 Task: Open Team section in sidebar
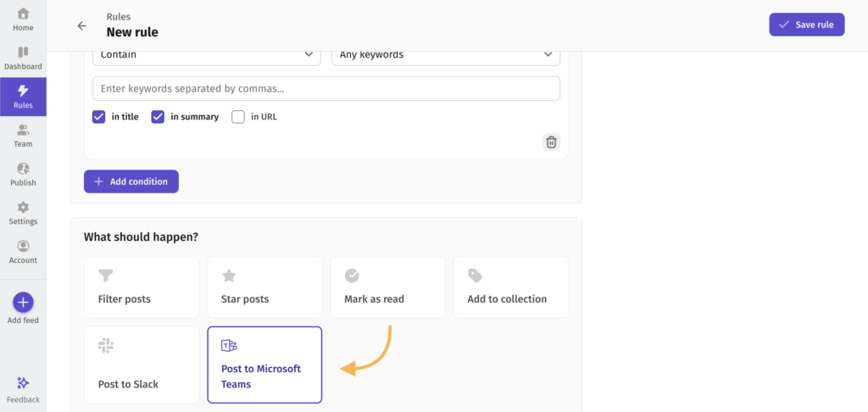[23, 136]
